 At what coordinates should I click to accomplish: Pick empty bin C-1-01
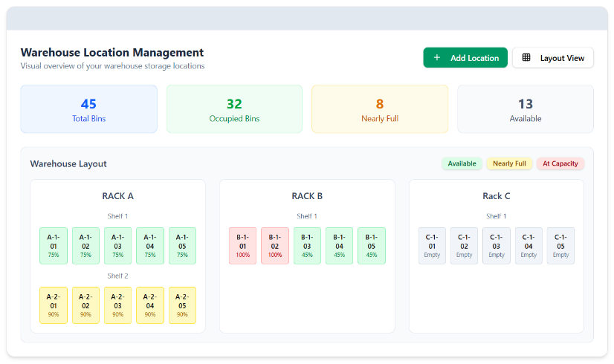point(432,246)
